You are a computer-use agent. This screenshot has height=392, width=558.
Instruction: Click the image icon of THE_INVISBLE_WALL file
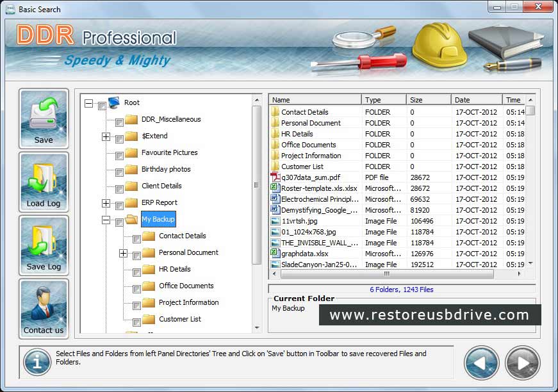tap(275, 243)
